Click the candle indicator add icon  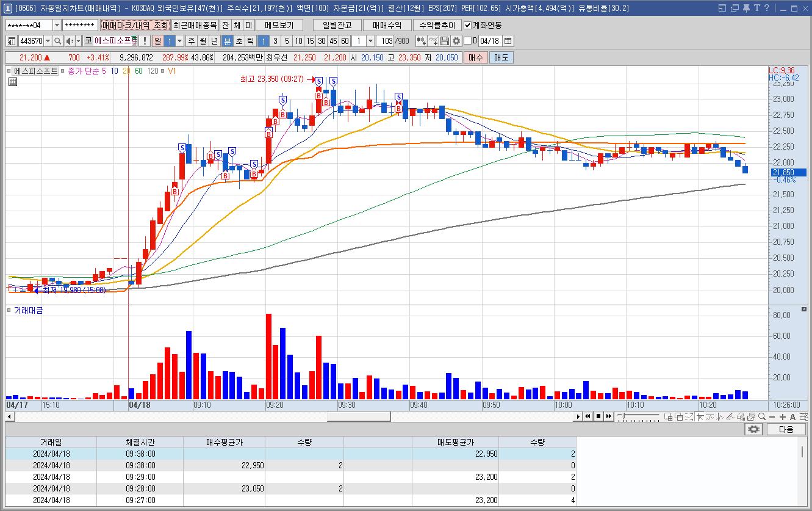tap(422, 41)
